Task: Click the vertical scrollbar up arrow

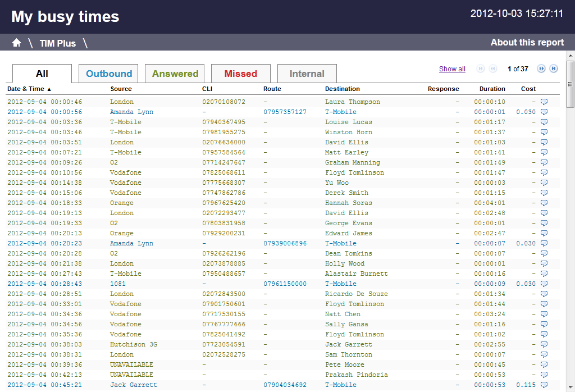Action: (570, 56)
